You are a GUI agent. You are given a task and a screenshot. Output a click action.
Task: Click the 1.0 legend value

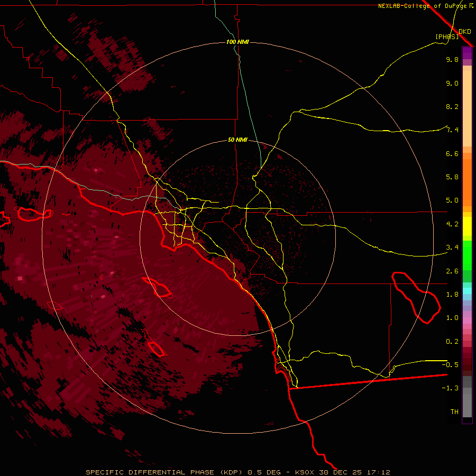point(452,318)
